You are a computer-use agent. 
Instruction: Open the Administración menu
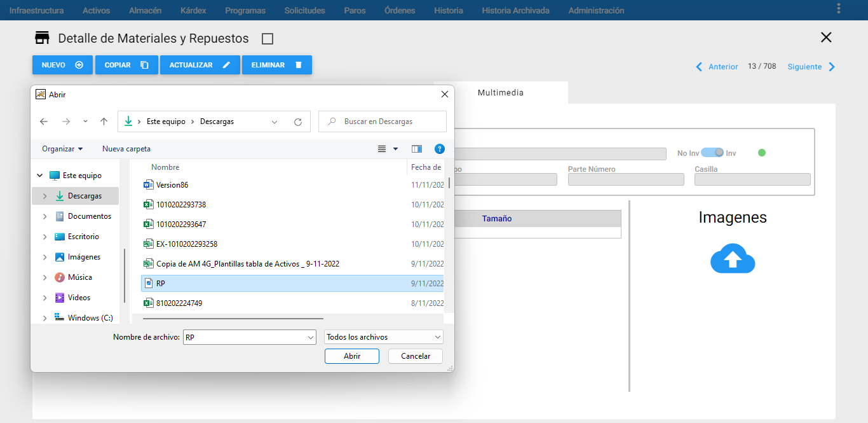pyautogui.click(x=596, y=10)
